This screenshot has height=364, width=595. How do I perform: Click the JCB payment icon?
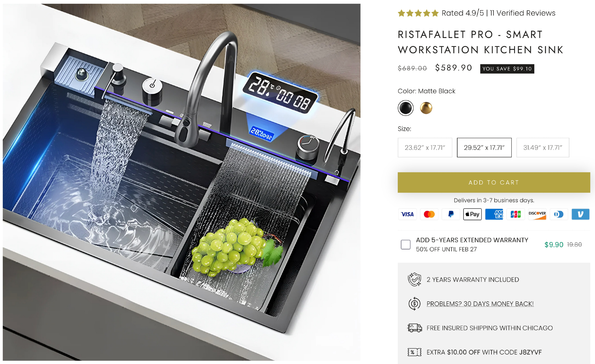516,214
